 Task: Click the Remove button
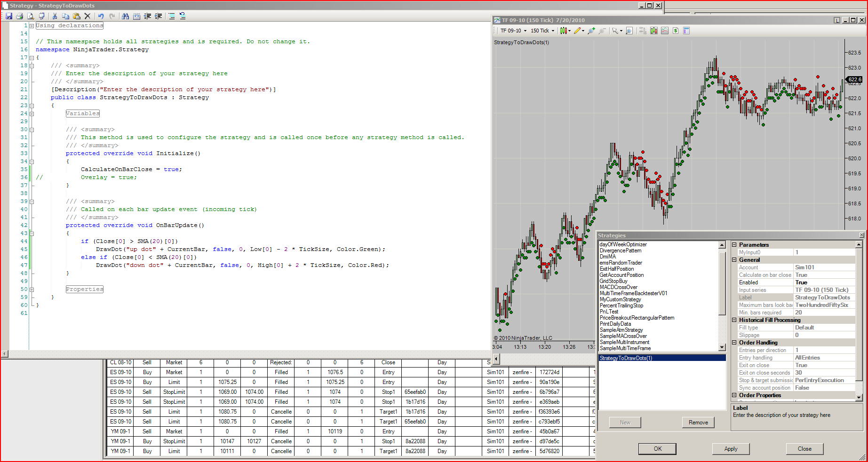(x=698, y=423)
